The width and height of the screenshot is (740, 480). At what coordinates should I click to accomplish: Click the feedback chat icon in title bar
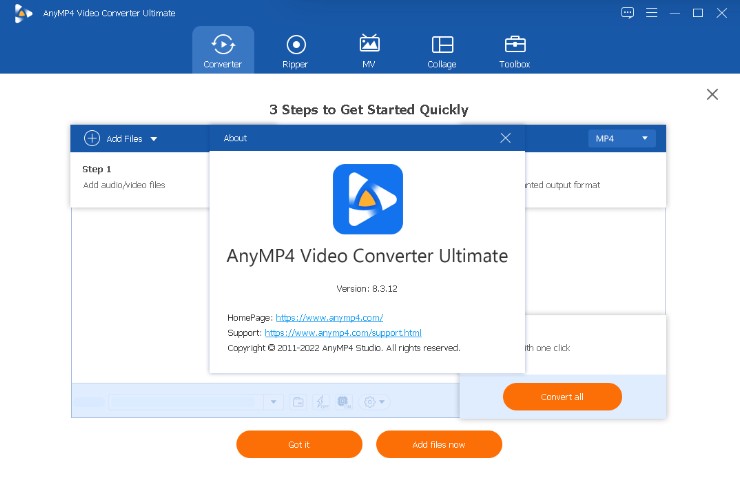627,13
